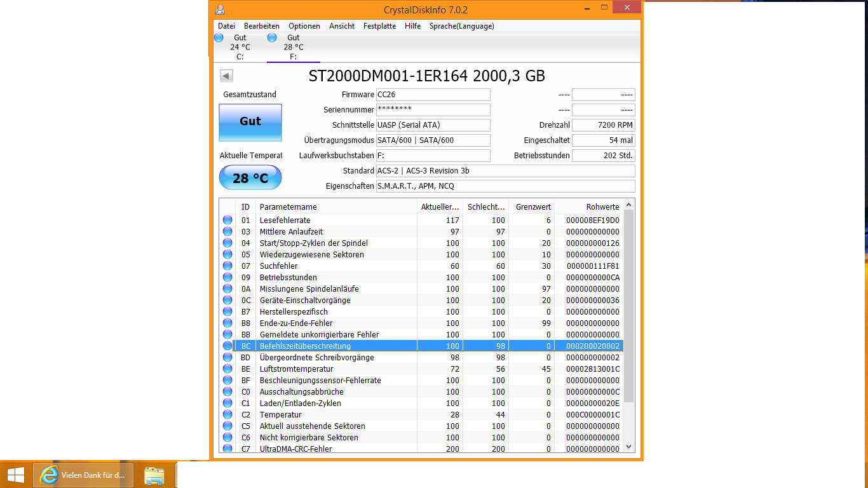Click the CrystalDiskInfo title bar app icon
Screen dimensions: 868x488
(x=220, y=10)
